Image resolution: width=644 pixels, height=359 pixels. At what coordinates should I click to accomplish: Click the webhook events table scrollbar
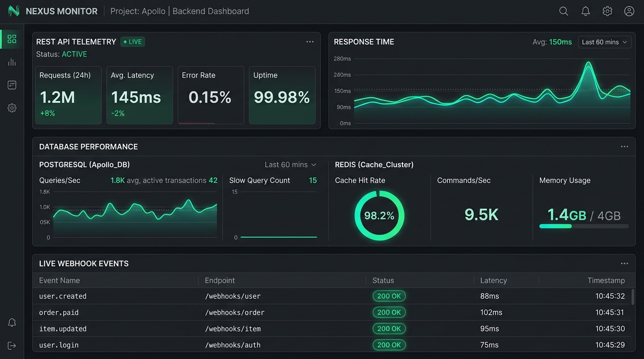633,297
